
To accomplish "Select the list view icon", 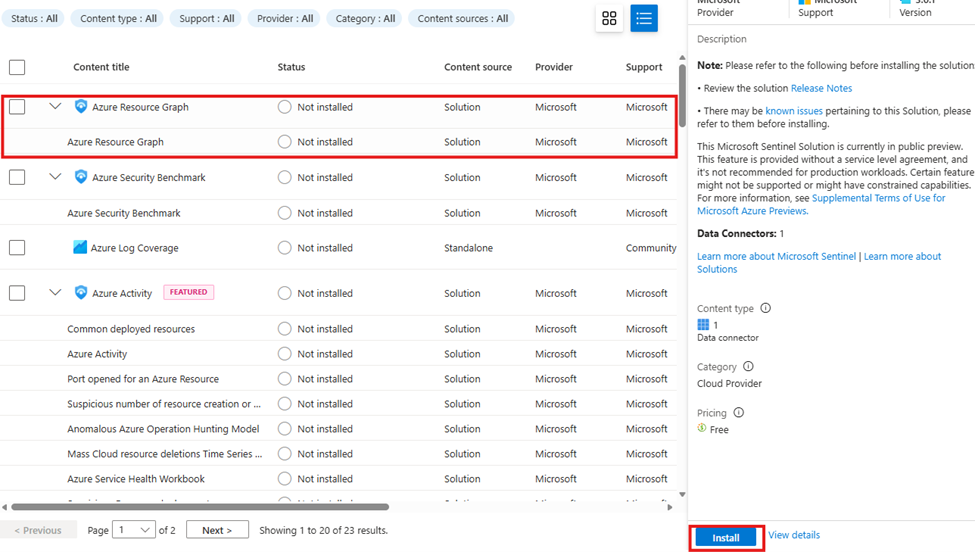I will click(x=644, y=18).
